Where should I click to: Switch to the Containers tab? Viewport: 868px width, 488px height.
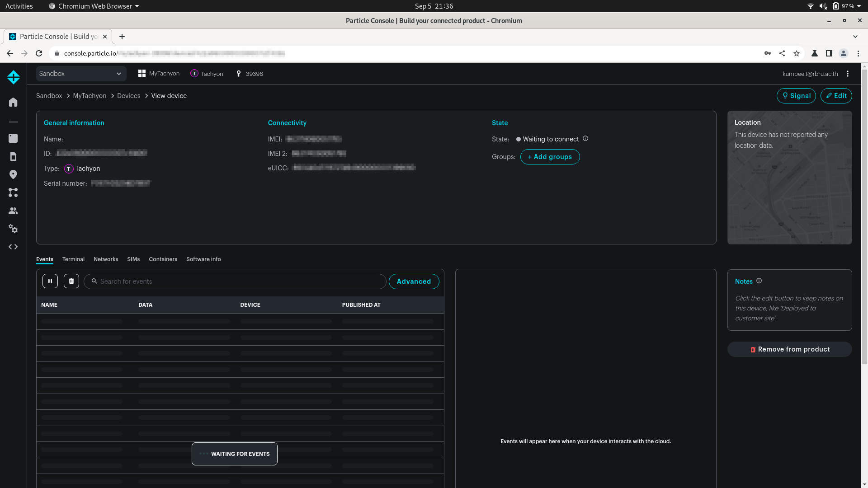(x=163, y=259)
